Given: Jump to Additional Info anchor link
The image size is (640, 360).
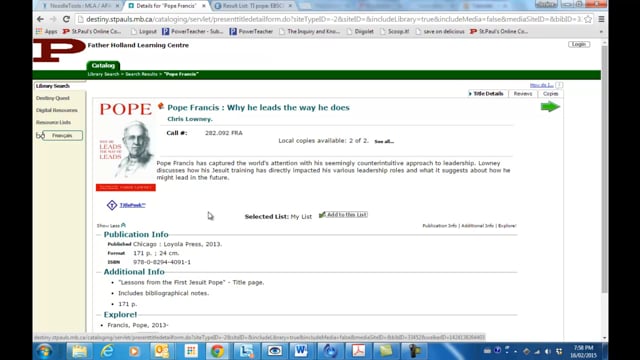Looking at the screenshot, I should coord(477,226).
